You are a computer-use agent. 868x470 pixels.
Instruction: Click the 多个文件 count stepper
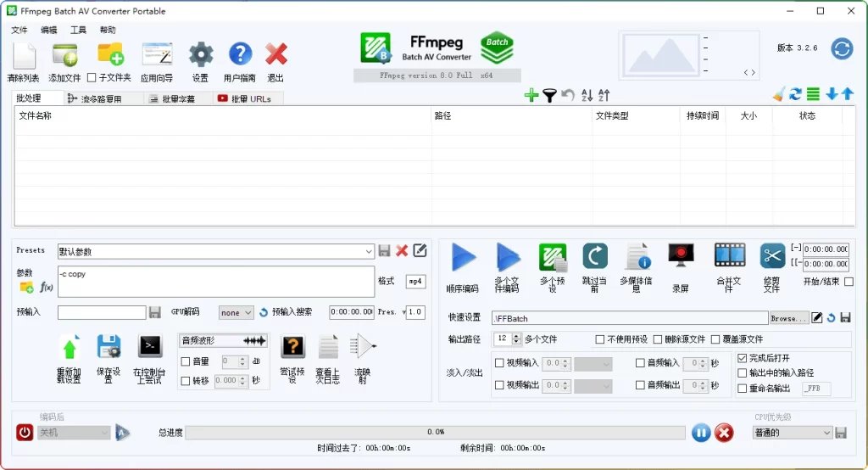(516, 339)
